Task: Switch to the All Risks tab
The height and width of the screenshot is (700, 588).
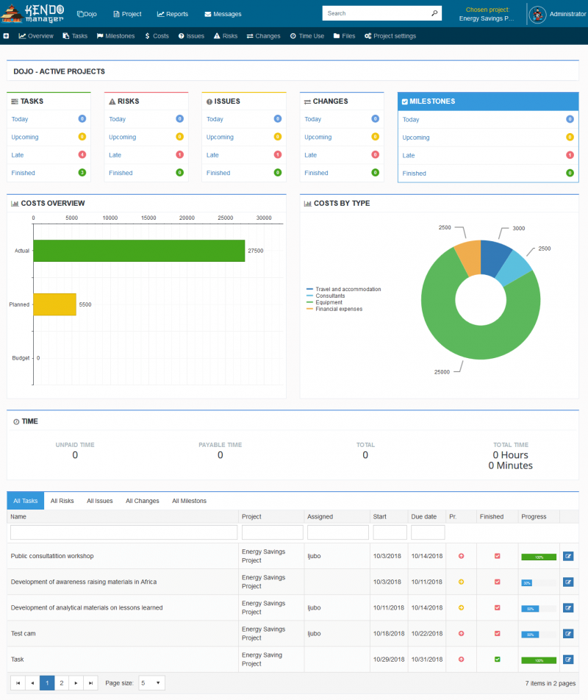Action: pos(62,501)
